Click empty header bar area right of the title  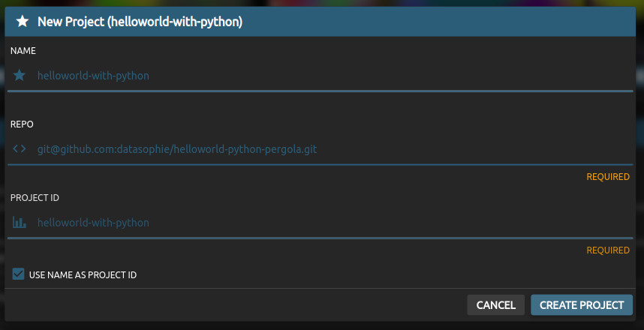(x=450, y=22)
